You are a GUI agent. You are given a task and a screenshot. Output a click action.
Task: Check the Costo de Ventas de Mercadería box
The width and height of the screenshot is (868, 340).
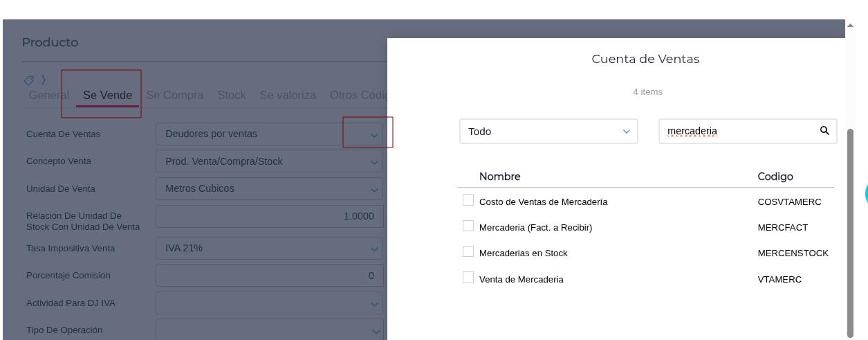click(x=468, y=200)
